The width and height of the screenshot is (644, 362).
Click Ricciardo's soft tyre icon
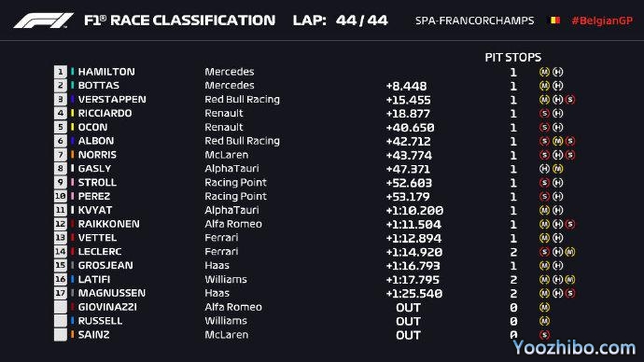[x=545, y=113]
